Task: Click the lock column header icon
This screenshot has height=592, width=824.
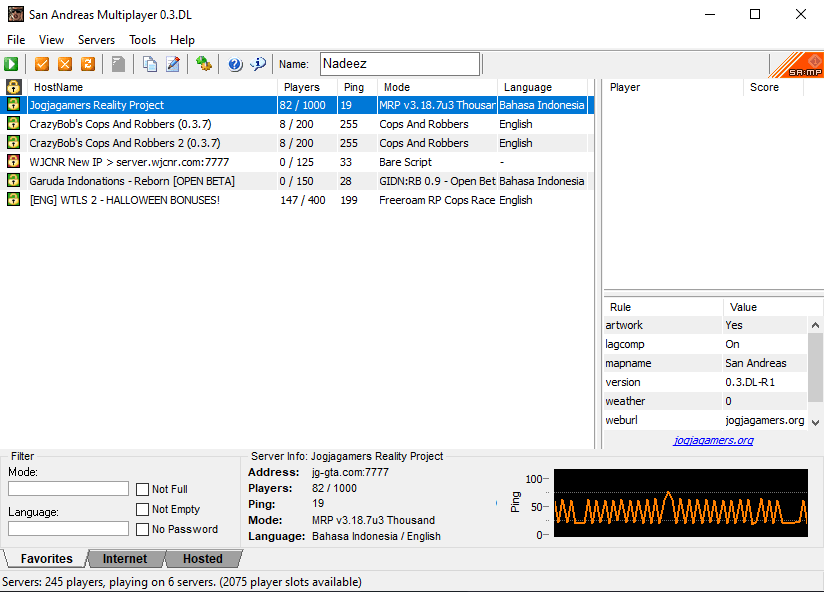Action: [x=14, y=87]
